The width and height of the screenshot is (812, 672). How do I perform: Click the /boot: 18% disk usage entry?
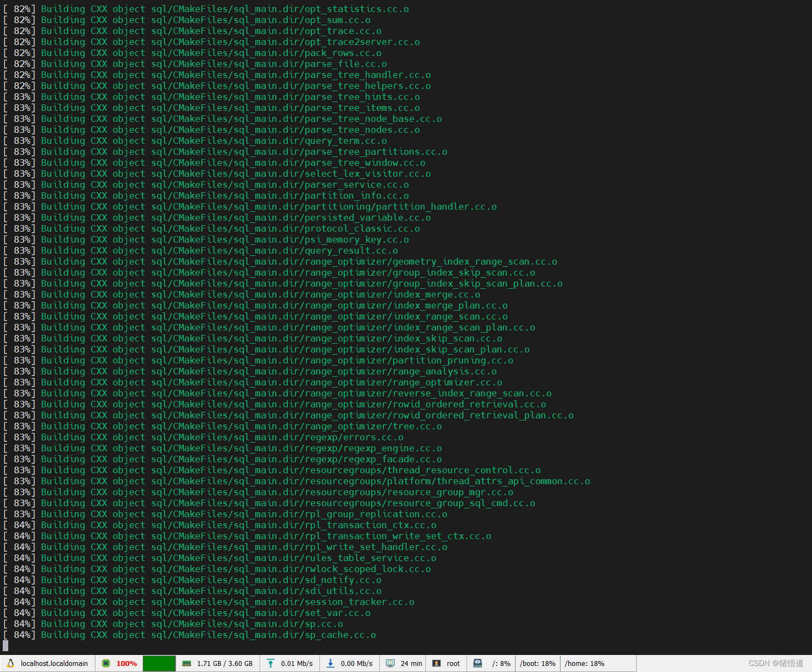pos(537,663)
